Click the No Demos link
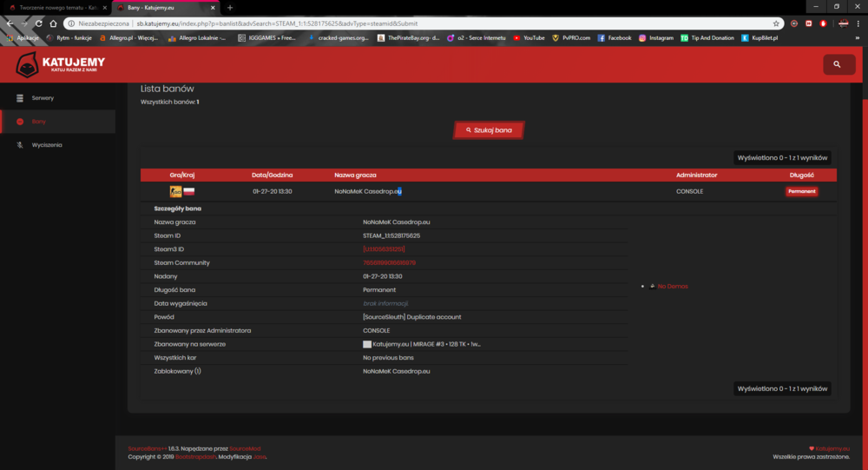This screenshot has width=868, height=470. click(x=673, y=287)
